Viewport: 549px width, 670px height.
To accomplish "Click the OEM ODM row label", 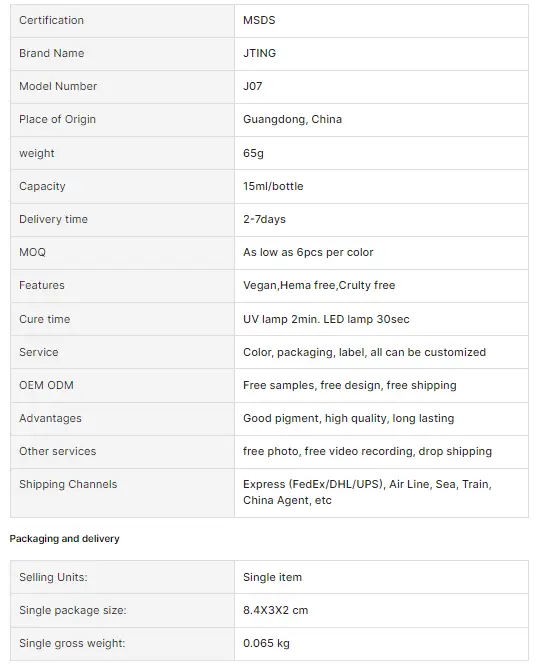I will [47, 385].
